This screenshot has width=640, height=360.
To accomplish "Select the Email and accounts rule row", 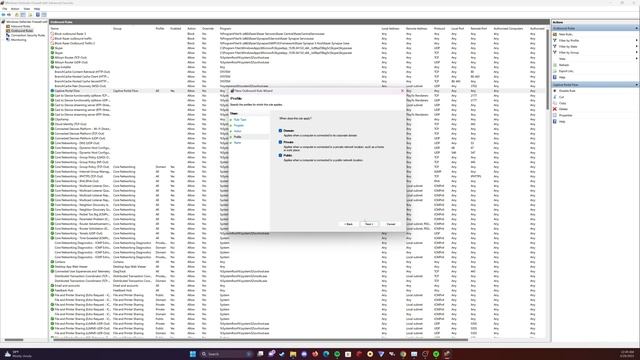I will click(x=297, y=286).
